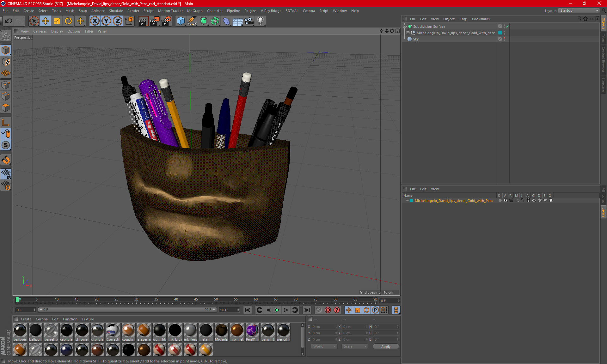Add a Camera object from toolbar
The height and width of the screenshot is (364, 607).
pos(249,21)
